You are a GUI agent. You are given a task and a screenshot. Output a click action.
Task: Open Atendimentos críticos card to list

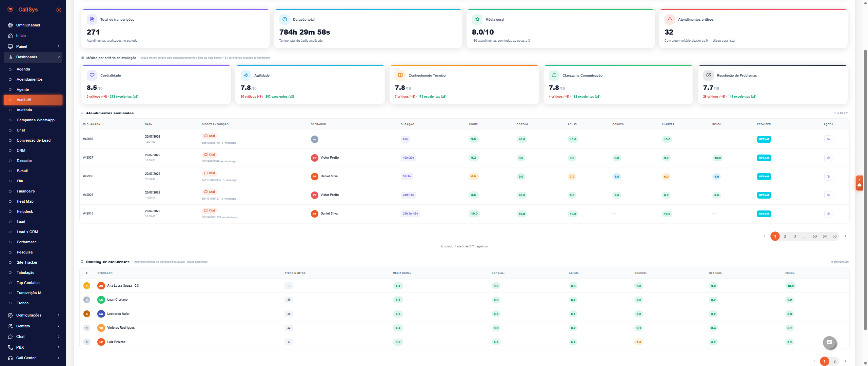click(753, 28)
